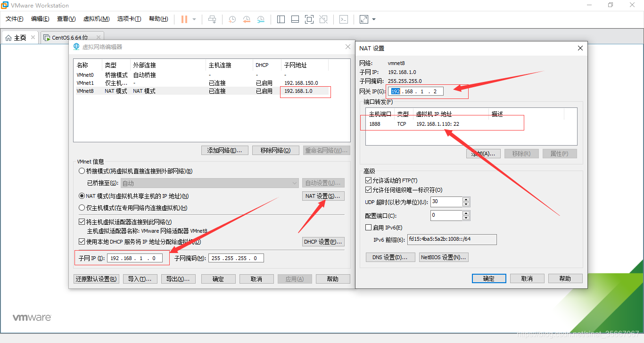Close the 主页 tab with its X
644x343 pixels.
coord(33,37)
